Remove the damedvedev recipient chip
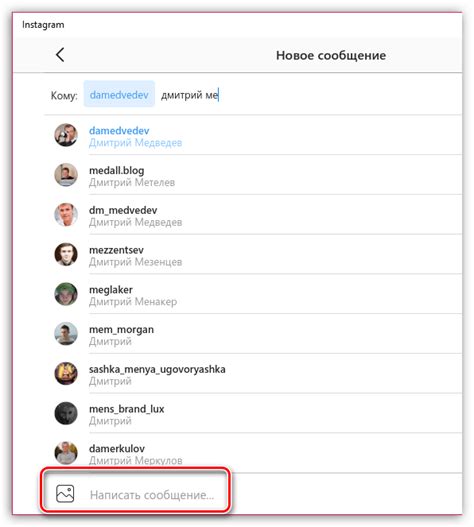The image size is (474, 527). pyautogui.click(x=119, y=94)
